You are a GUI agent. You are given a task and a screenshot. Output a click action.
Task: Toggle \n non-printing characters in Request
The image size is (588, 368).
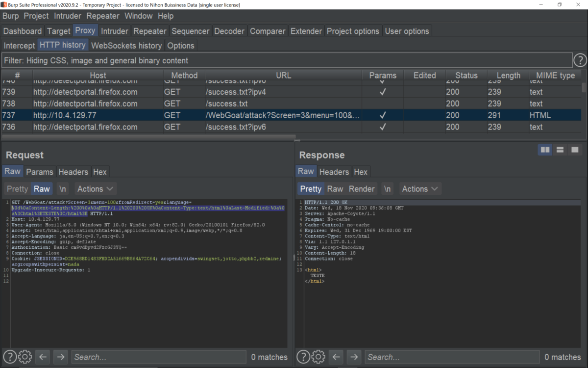[x=63, y=189]
